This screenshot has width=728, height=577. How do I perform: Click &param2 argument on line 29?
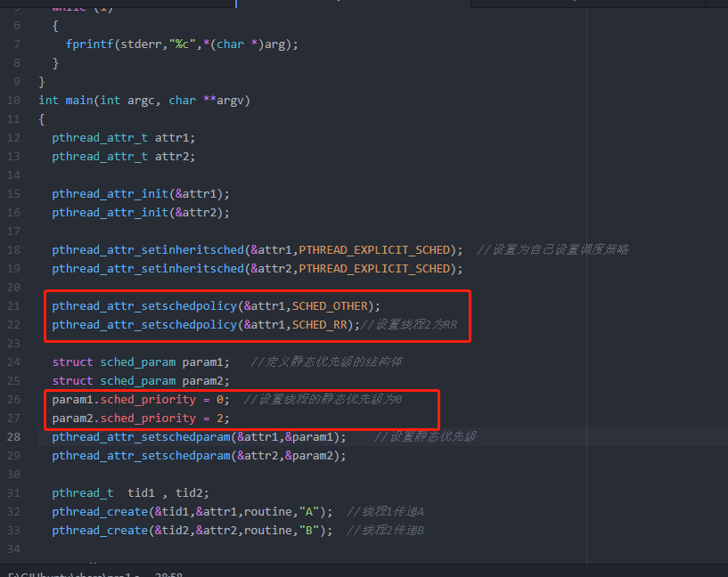click(x=309, y=456)
